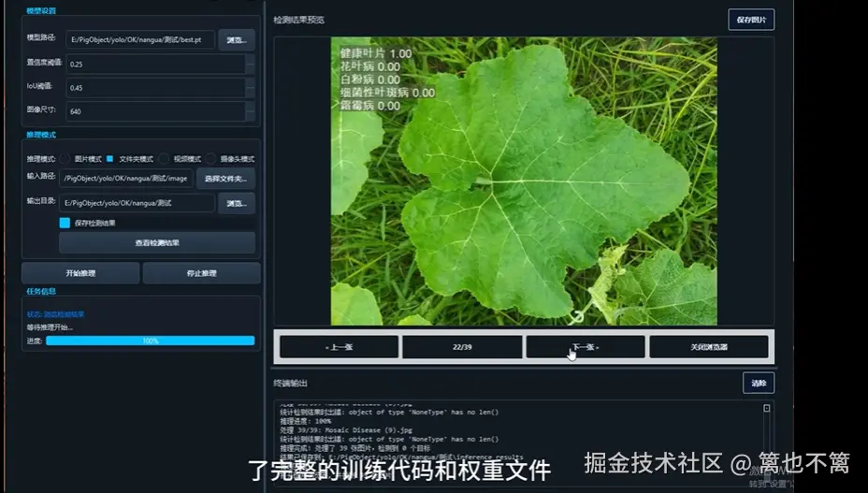The height and width of the screenshot is (493, 868).
Task: Click the 健康叶片 1.00 label on image
Action: coord(376,53)
